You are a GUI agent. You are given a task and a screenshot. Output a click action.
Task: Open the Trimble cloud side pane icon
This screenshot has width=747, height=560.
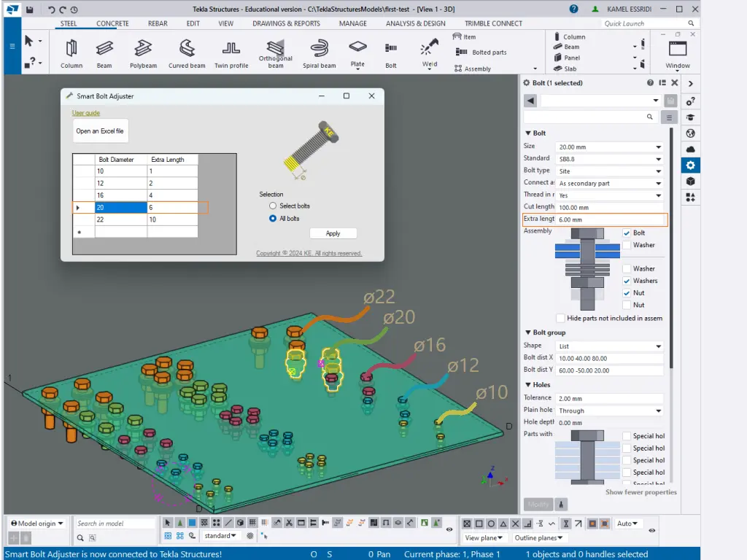(x=690, y=149)
